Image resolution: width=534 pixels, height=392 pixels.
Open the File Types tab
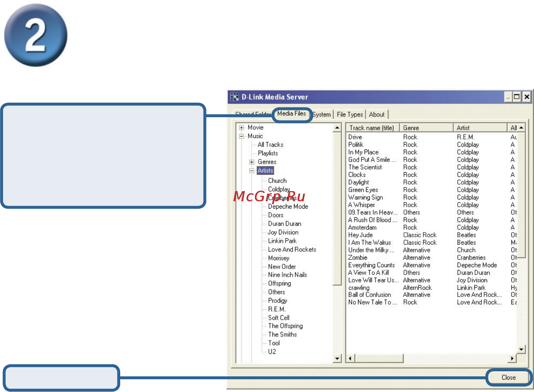pos(350,114)
